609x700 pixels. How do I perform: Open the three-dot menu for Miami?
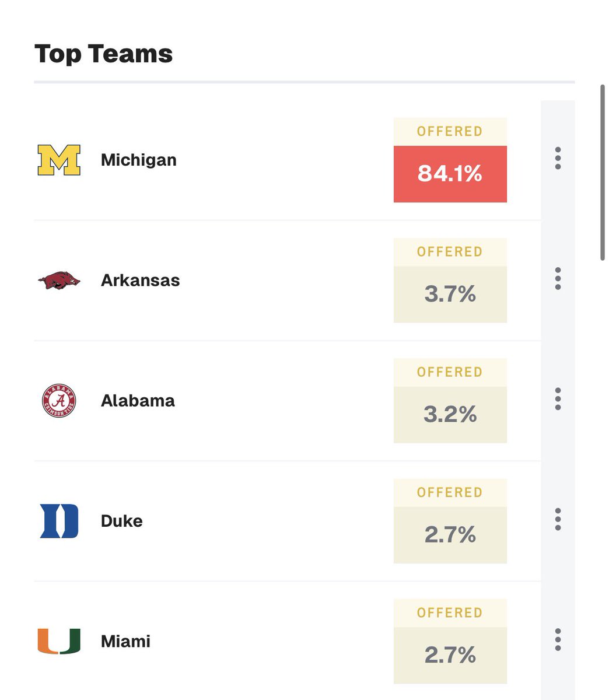click(x=558, y=639)
